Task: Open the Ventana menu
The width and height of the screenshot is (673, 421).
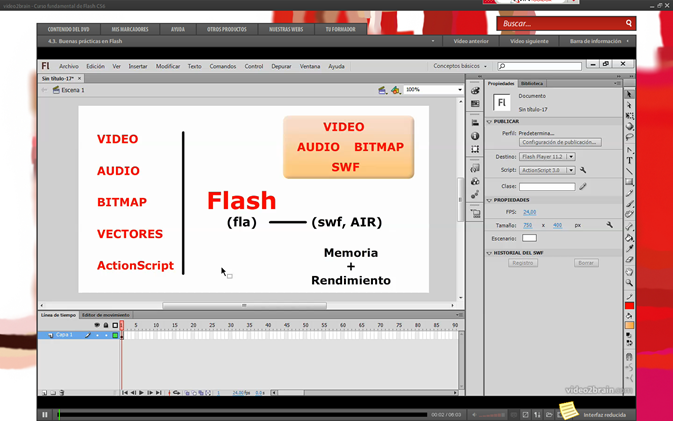Action: (310, 66)
